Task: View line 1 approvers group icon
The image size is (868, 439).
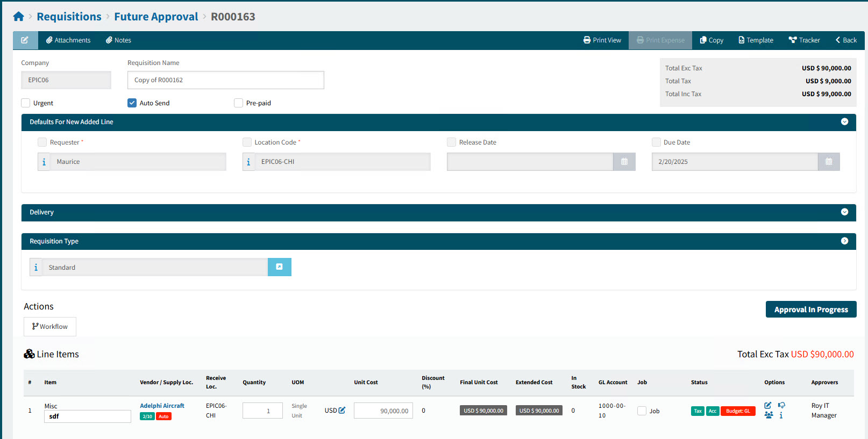Action: coord(769,415)
